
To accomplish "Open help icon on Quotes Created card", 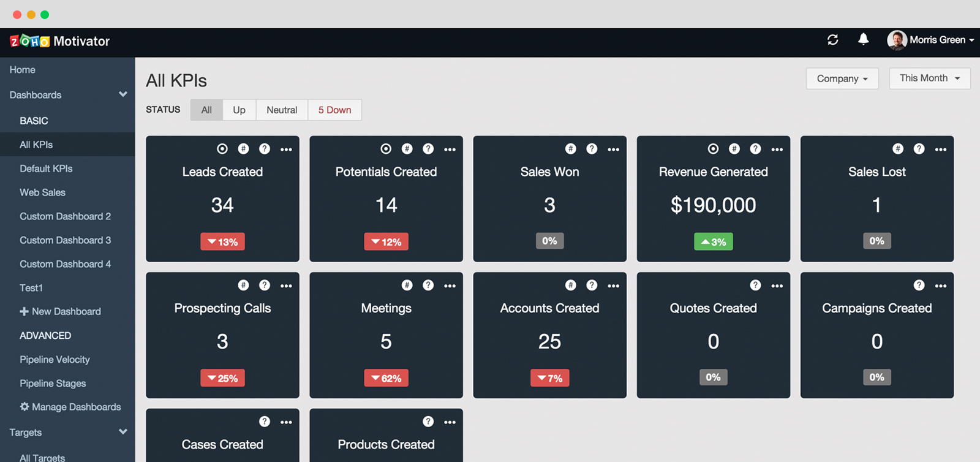I will point(755,286).
